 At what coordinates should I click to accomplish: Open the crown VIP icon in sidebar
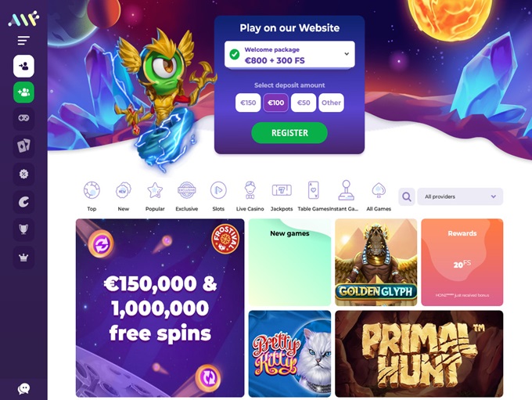pyautogui.click(x=23, y=258)
